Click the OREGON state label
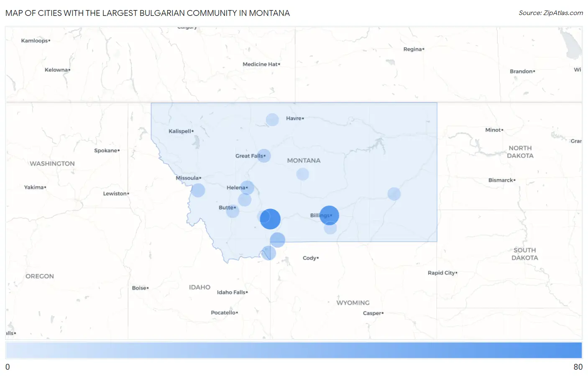This screenshot has height=376, width=588. click(x=40, y=276)
